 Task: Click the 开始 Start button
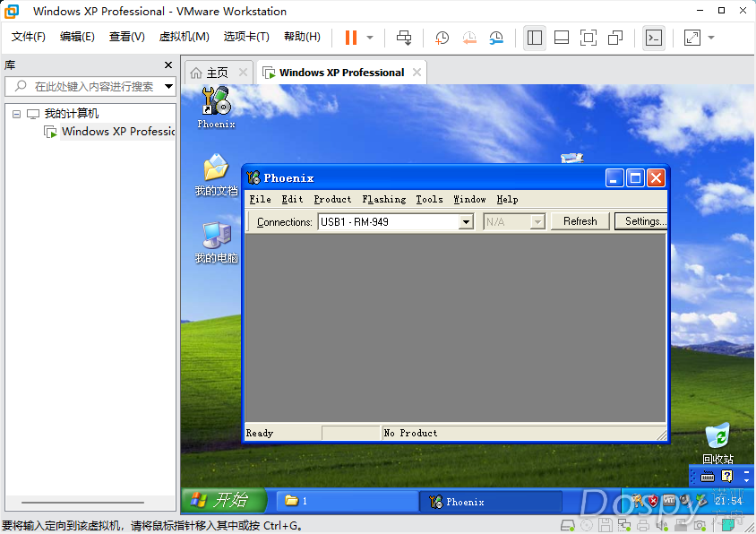[x=224, y=500]
